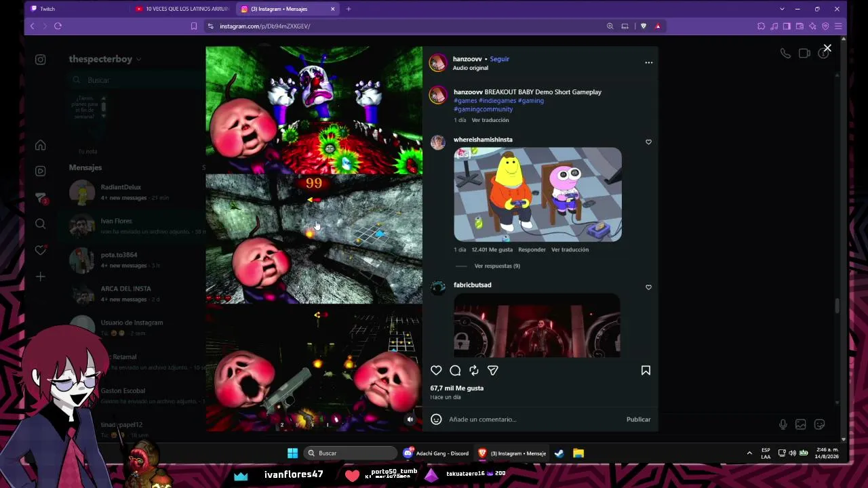868x488 pixels.
Task: Click the #gamingcommunity hashtag
Action: [483, 109]
